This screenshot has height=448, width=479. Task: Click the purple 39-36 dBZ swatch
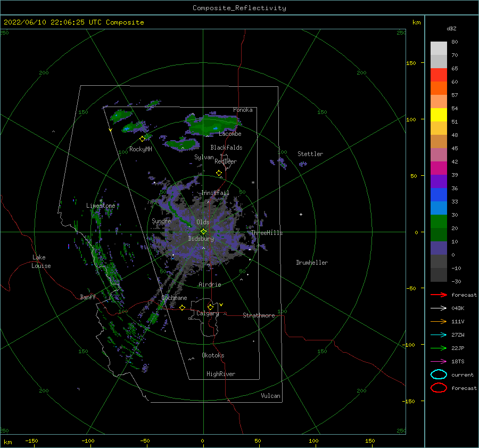(439, 181)
